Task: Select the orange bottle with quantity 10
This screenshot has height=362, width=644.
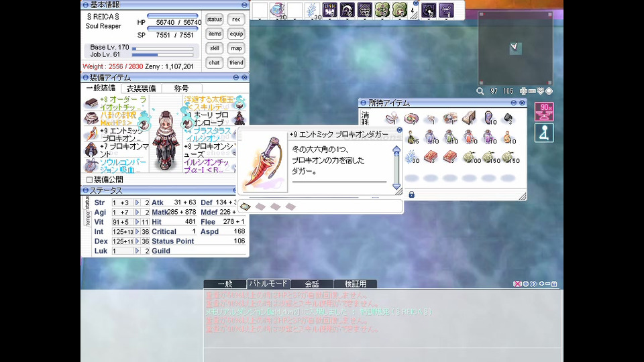Action: [x=509, y=138]
